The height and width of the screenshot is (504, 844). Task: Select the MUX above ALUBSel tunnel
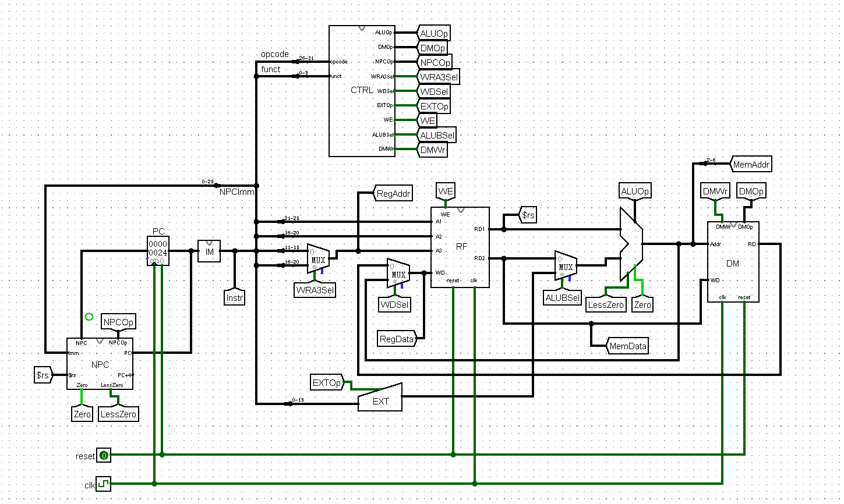coord(566,266)
